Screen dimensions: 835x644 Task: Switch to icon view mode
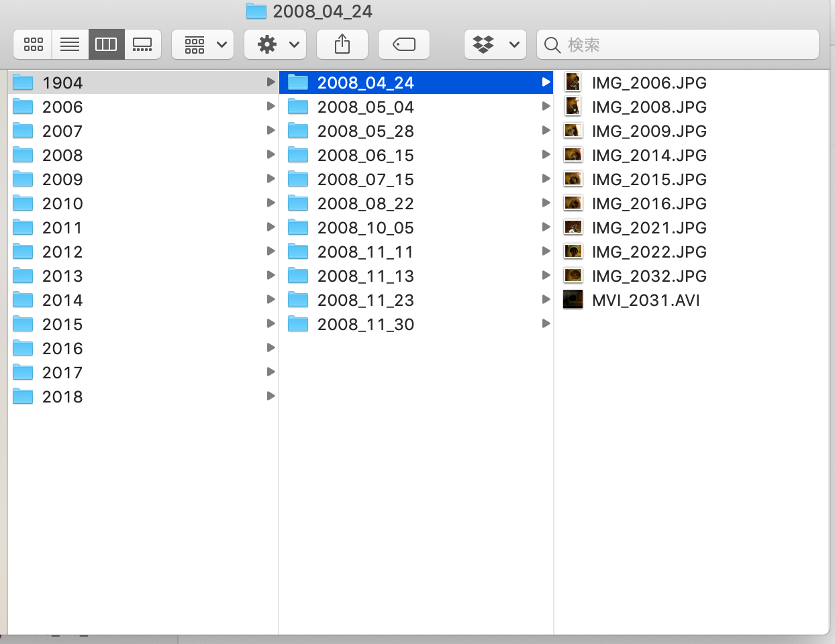[33, 45]
